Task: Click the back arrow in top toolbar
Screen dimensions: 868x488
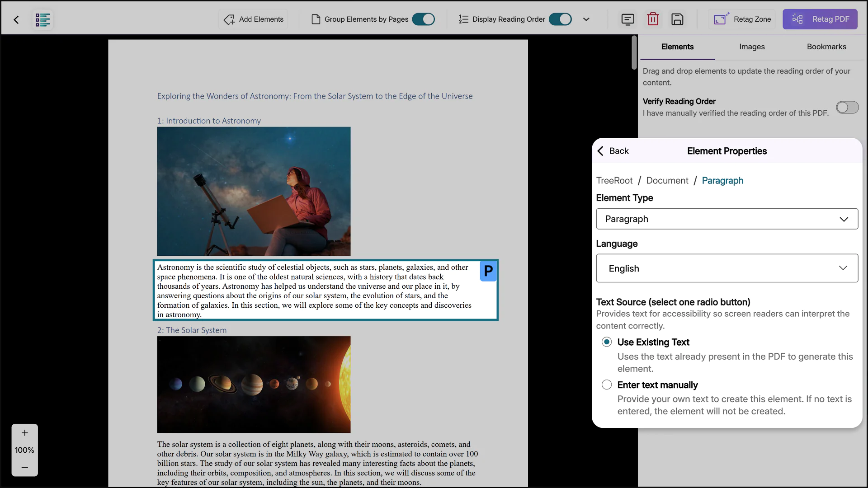Action: point(16,19)
